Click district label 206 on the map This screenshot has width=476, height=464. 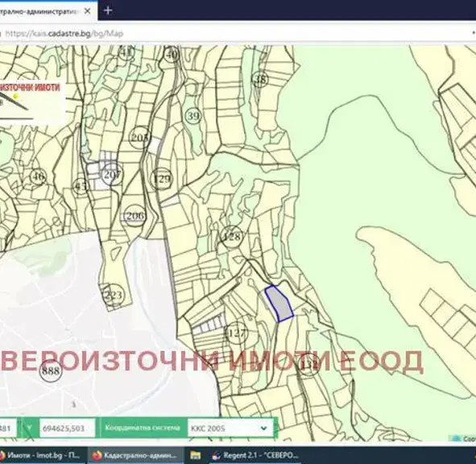coord(135,216)
